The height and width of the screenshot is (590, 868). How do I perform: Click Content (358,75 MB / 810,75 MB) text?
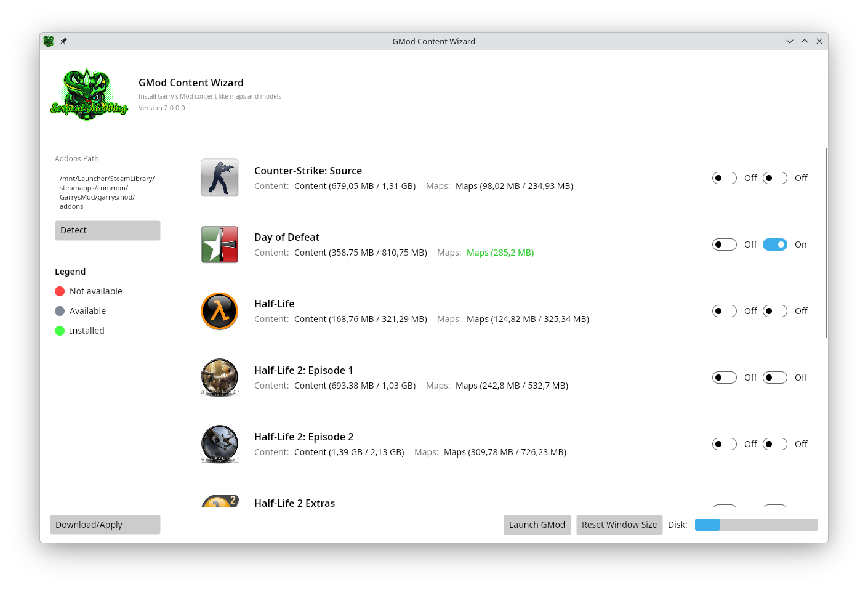(361, 253)
